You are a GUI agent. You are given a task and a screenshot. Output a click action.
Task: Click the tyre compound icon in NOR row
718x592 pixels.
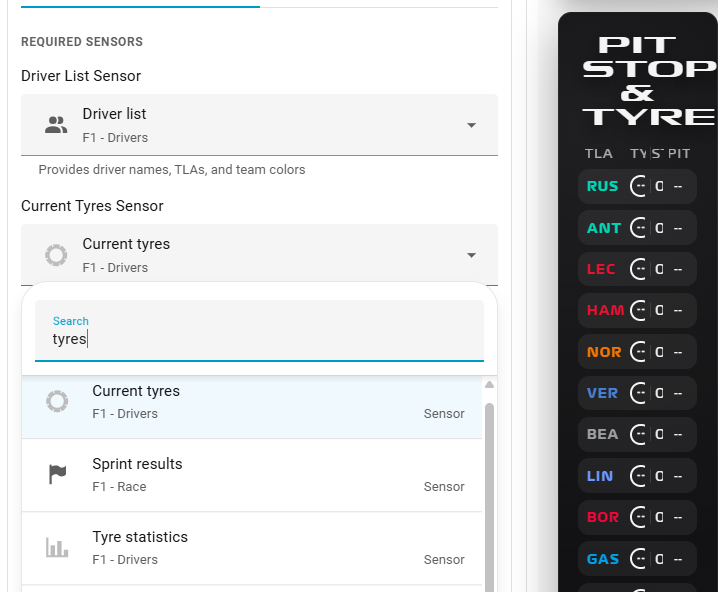pos(640,352)
